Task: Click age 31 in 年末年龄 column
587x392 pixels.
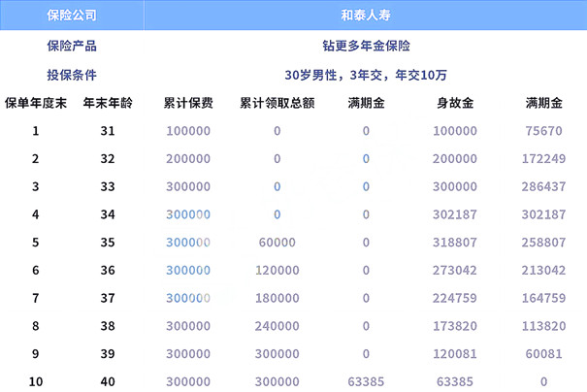Action: tap(108, 131)
